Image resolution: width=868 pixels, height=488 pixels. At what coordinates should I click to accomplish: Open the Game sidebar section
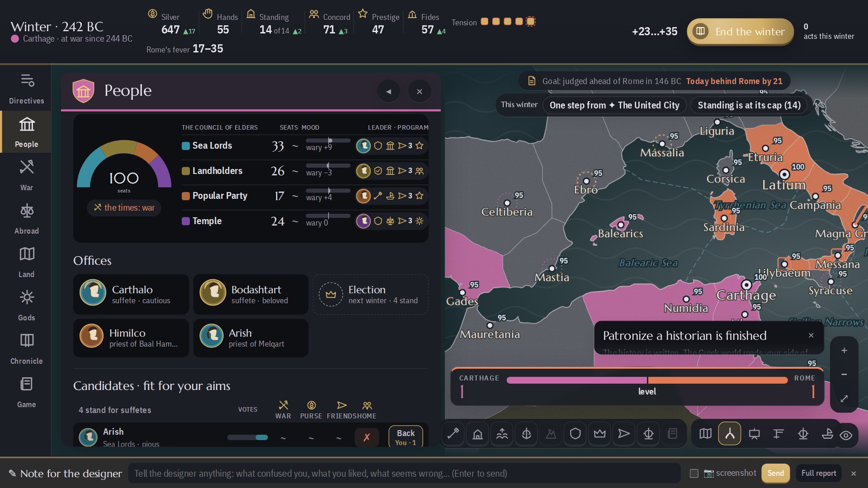26,392
